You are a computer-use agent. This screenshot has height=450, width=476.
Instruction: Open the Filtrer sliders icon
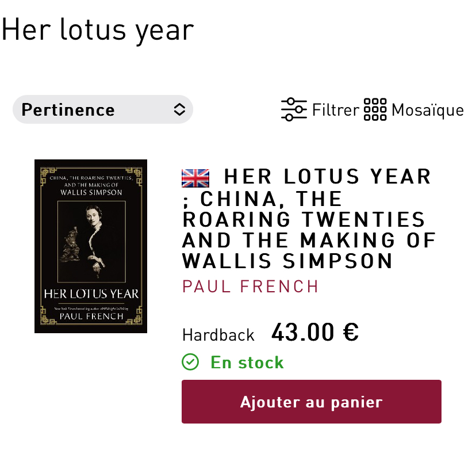(294, 109)
